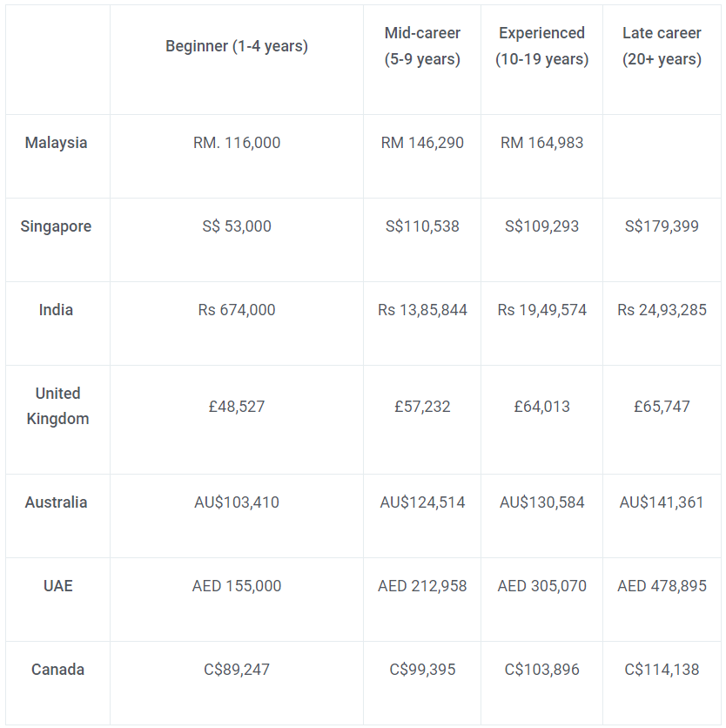Select the Late career (20+ years) header
The width and height of the screenshot is (726, 728).
[662, 46]
